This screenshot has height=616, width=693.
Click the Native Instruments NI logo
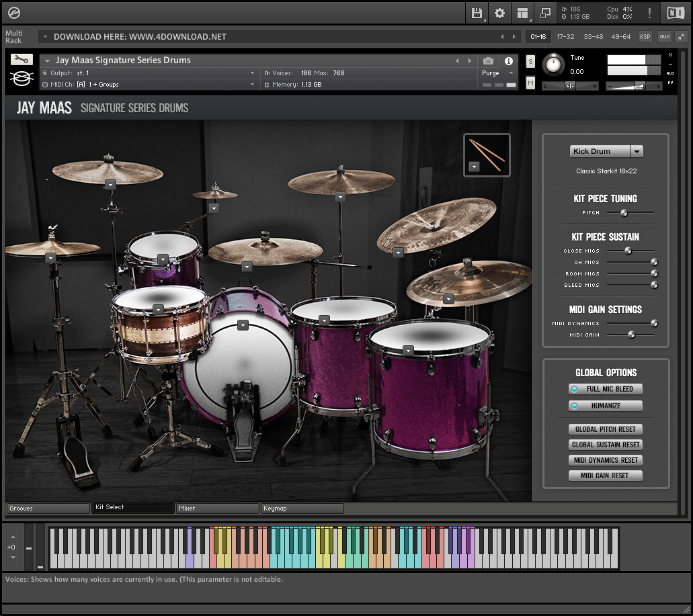[676, 13]
